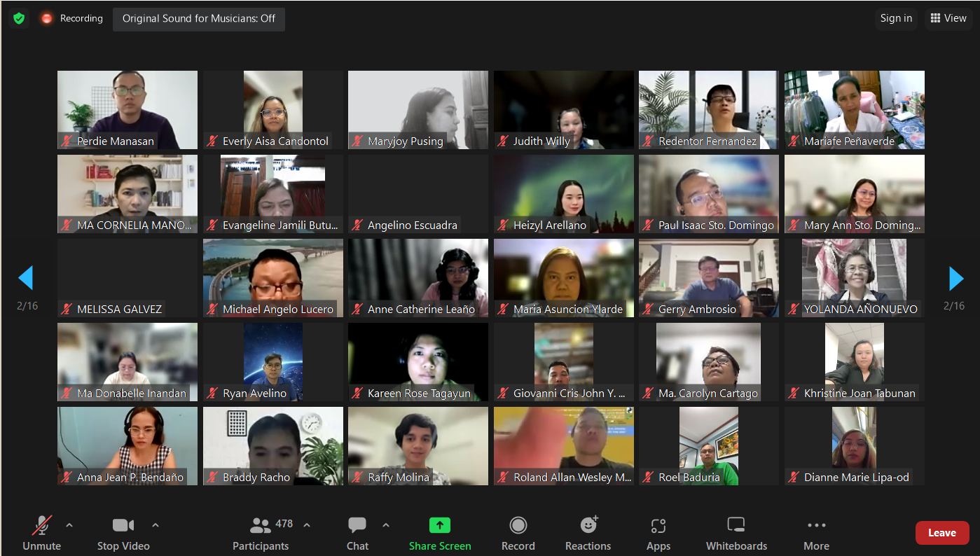Click the Sign in button
Screen dimensions: 980x556
[896, 19]
